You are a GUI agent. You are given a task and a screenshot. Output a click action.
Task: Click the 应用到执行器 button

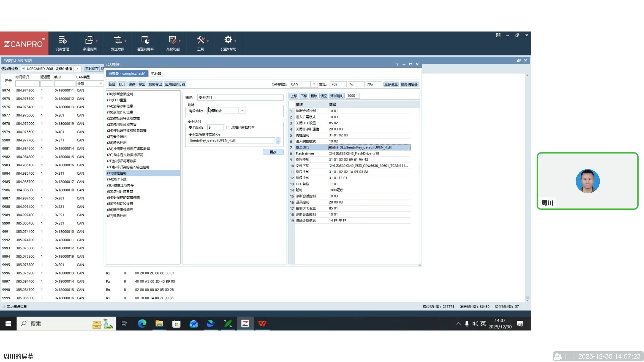[175, 84]
